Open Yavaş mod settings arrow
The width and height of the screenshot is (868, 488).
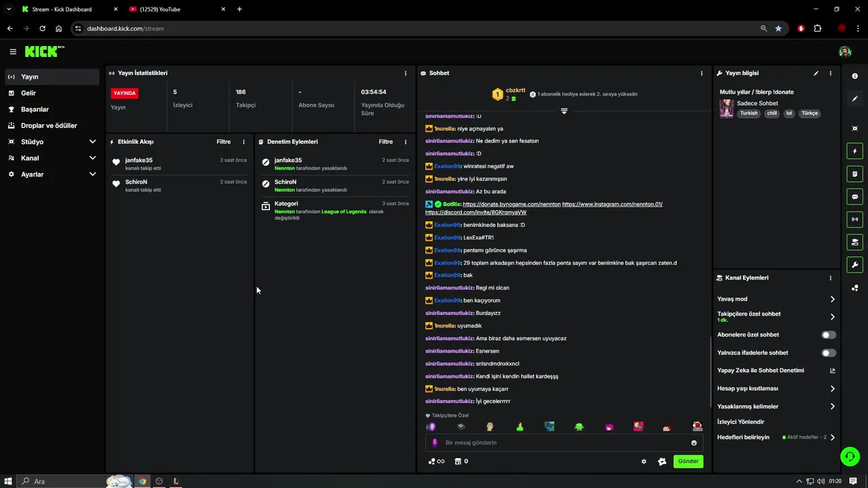(832, 299)
